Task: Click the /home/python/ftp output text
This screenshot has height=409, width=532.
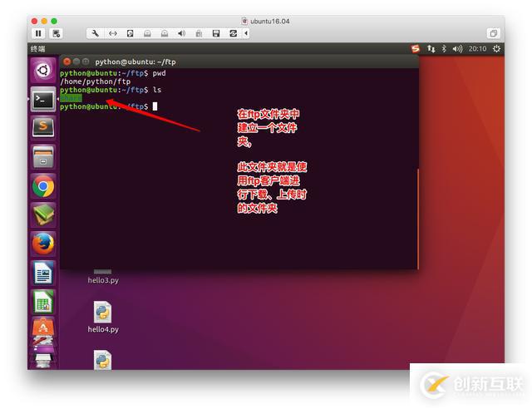Action: click(95, 81)
